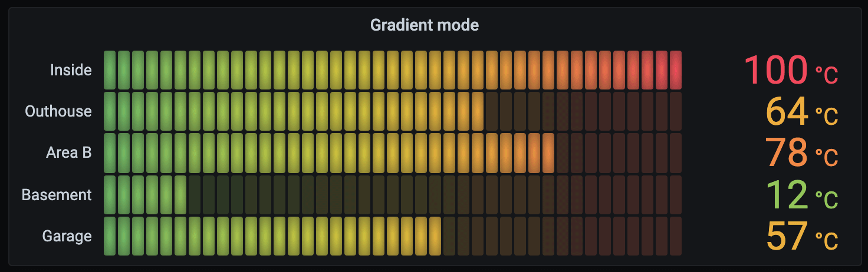Open the Gradient mode panel title menu
Image resolution: width=868 pixels, height=272 pixels.
coord(424,25)
